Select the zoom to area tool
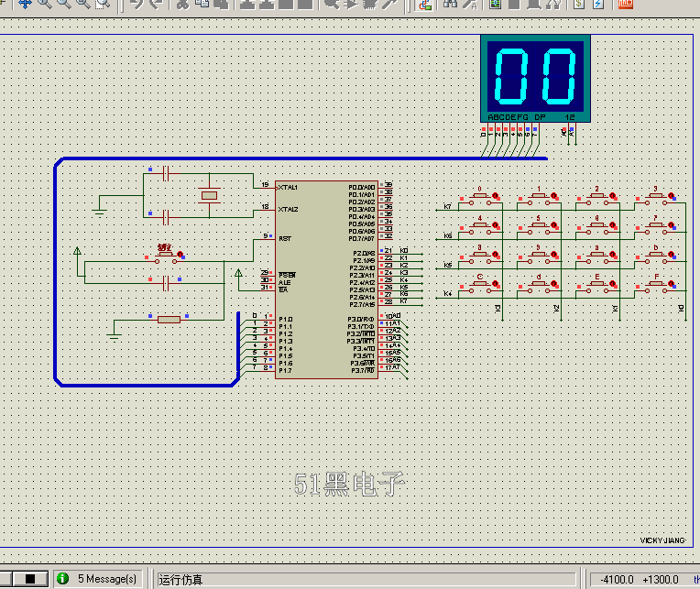700x589 pixels. click(x=104, y=4)
